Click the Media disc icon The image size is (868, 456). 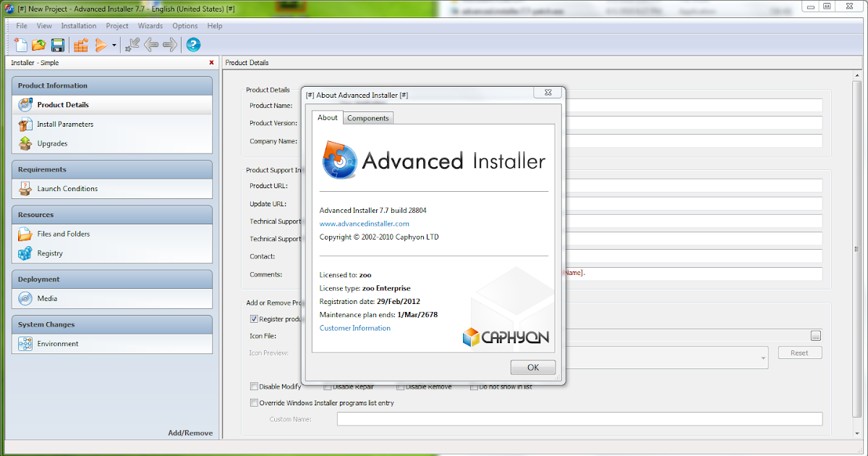[x=25, y=298]
